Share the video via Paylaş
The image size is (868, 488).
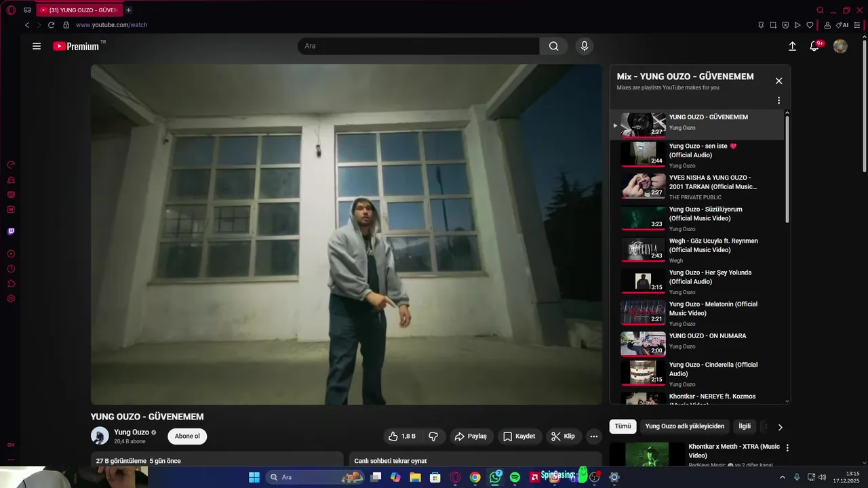coord(471,436)
